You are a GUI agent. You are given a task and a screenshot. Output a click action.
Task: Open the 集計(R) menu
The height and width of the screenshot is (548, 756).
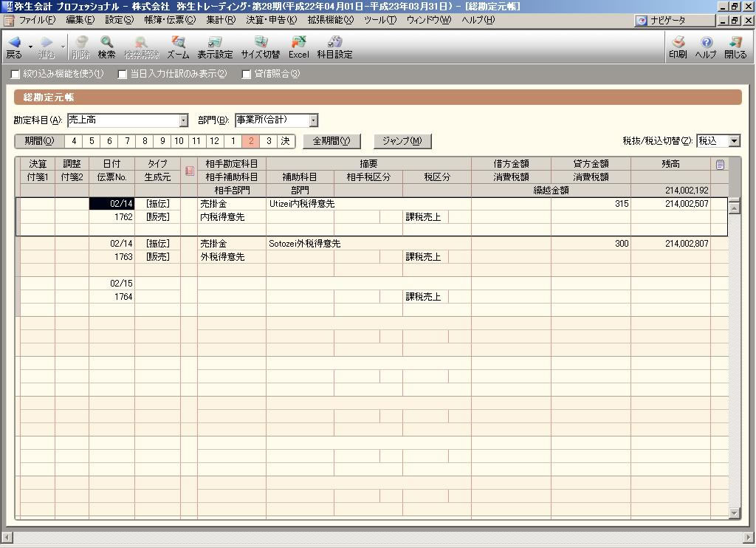point(221,20)
